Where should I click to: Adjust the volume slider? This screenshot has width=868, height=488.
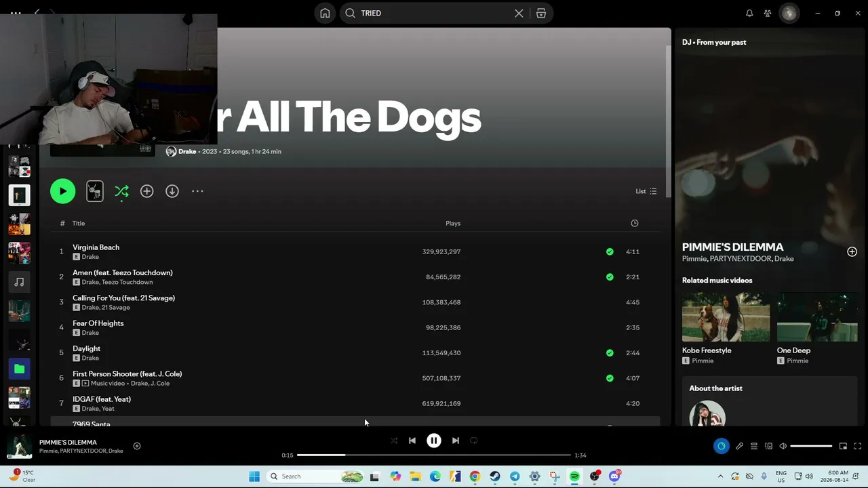(811, 446)
